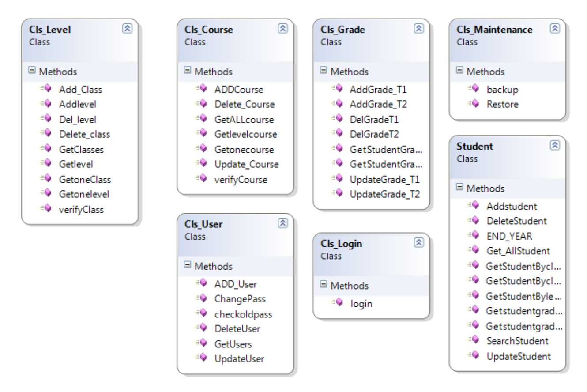
Task: Select the Restore method in Cls_Maintenance
Action: tap(502, 105)
